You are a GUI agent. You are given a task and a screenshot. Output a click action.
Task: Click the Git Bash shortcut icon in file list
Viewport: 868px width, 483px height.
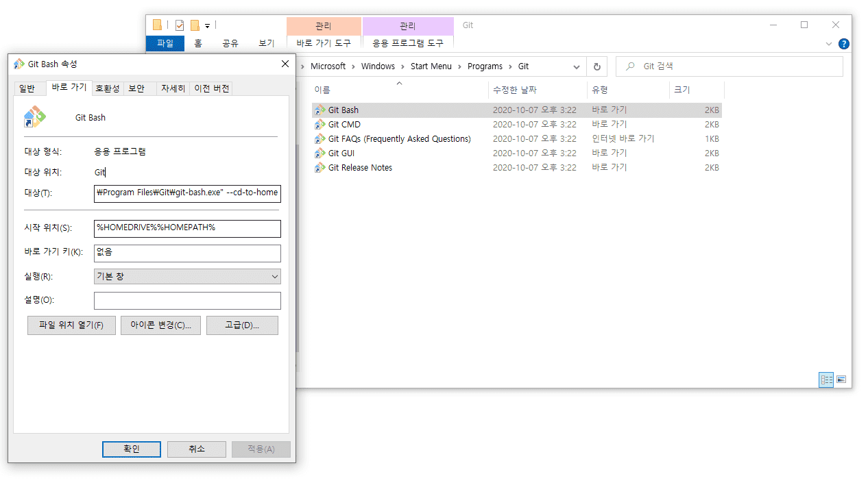click(x=320, y=110)
